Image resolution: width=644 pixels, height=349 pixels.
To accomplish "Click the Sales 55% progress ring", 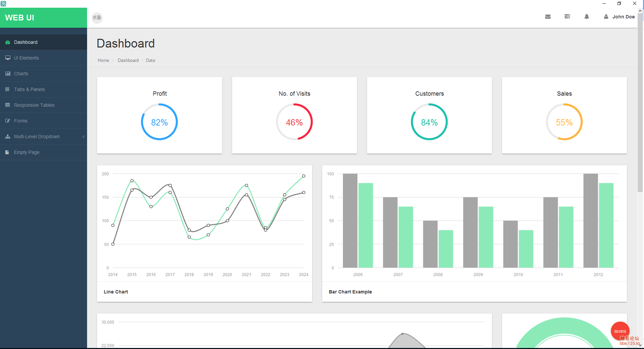I will 564,122.
